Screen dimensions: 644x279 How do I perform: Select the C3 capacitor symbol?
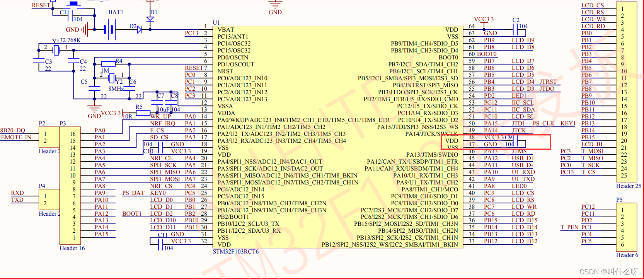(x=39, y=61)
